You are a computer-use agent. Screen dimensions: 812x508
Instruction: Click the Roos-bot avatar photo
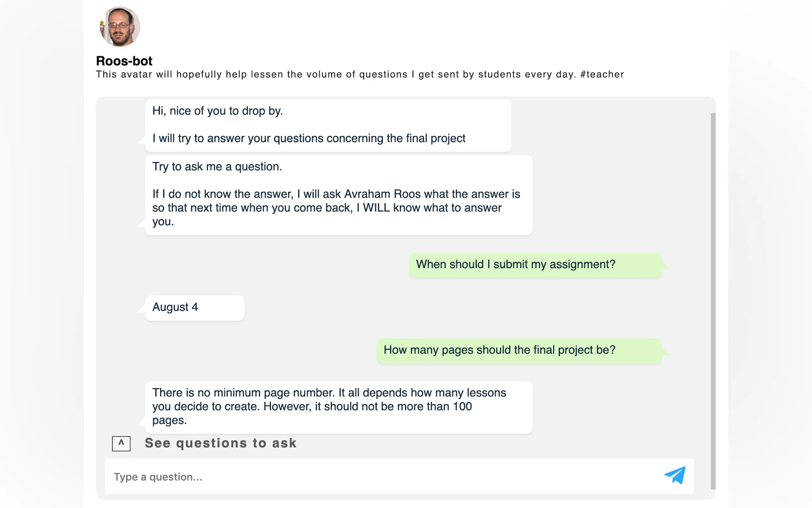[120, 27]
